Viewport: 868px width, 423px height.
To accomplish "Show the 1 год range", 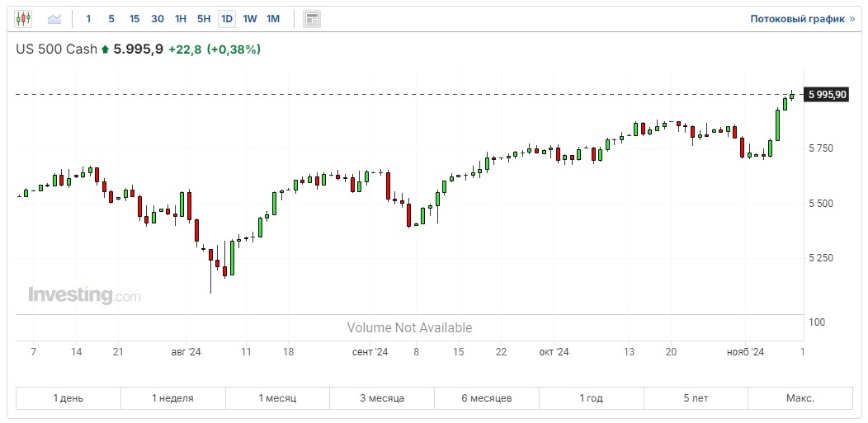I will point(592,398).
